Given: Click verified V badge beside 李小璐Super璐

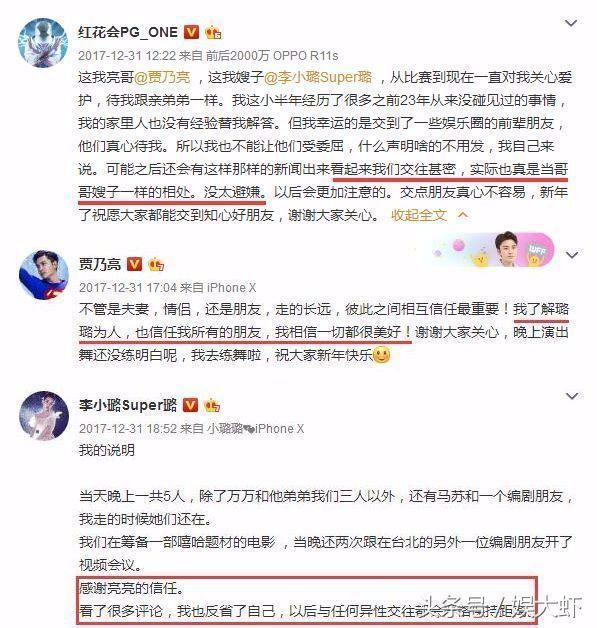Looking at the screenshot, I should (190, 405).
